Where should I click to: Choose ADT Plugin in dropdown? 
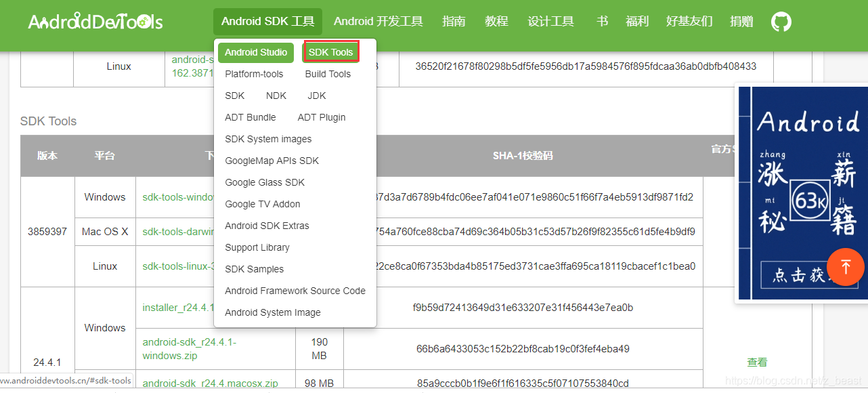pos(322,117)
